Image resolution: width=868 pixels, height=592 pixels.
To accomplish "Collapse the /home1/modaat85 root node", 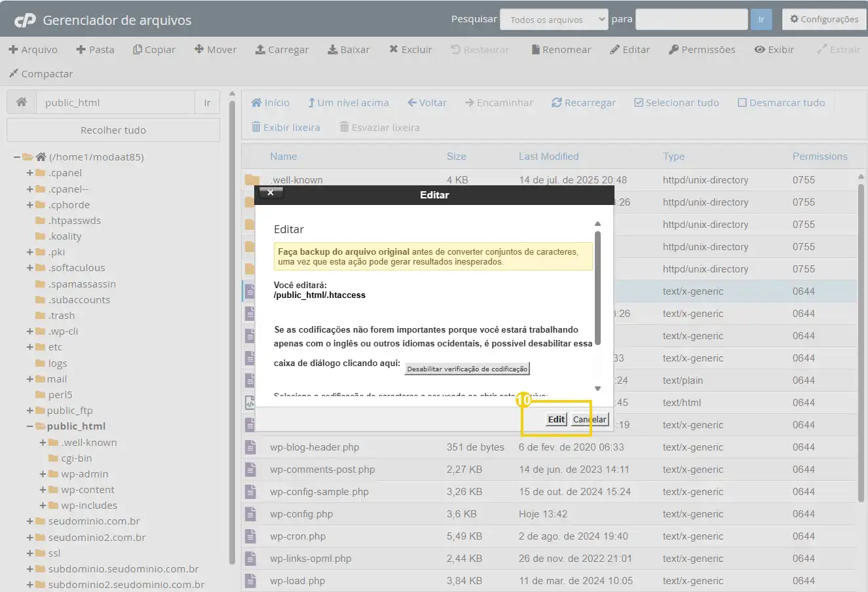I will pyautogui.click(x=17, y=157).
